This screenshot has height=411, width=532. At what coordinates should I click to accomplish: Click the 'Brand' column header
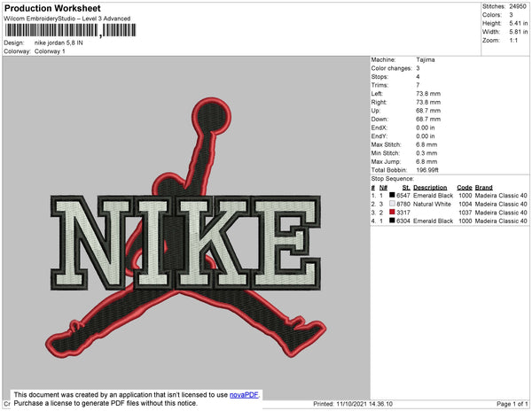click(483, 188)
